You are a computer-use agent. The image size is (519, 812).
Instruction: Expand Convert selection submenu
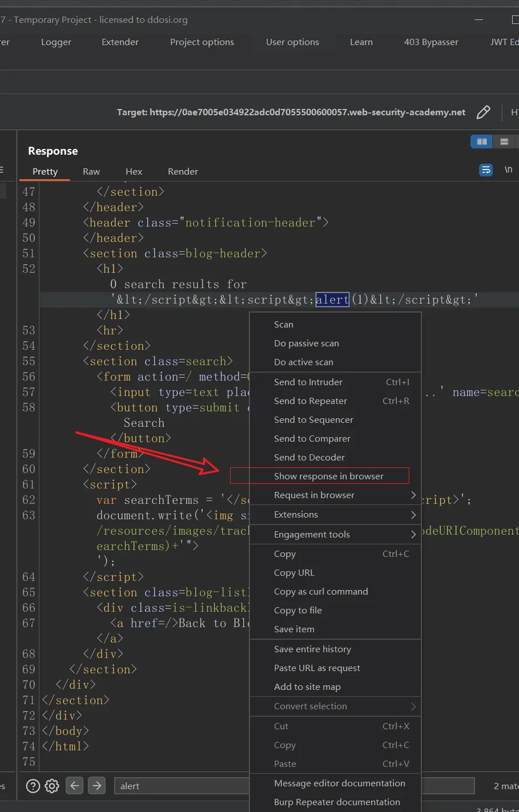click(x=336, y=706)
